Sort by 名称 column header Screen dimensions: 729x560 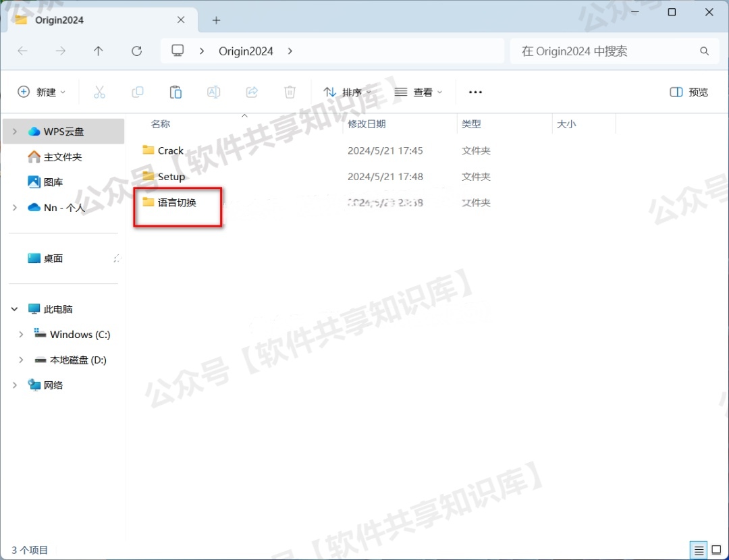(x=161, y=124)
